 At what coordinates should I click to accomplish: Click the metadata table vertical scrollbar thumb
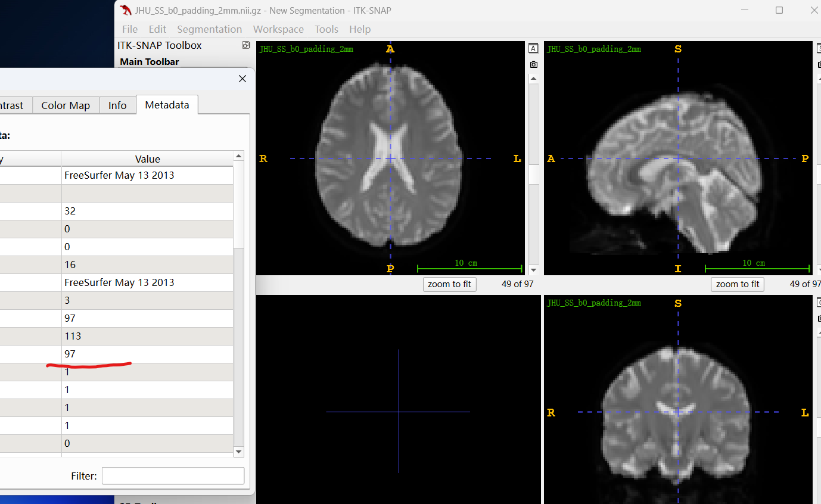click(x=239, y=206)
